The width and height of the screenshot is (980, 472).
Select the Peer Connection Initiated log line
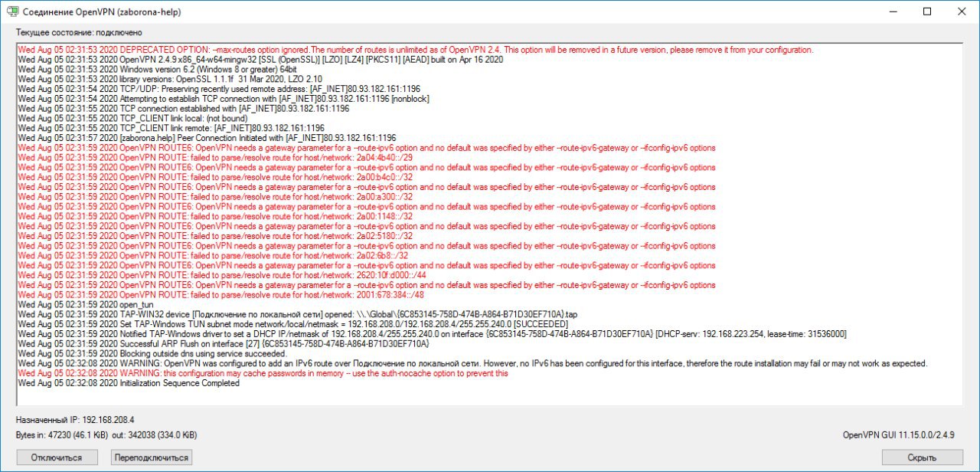(x=207, y=139)
